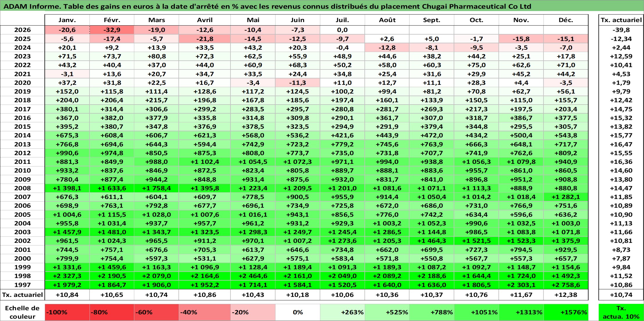Select the +16,47 actuarial rate for 2013
The height and width of the screenshot is (321, 644).
point(621,144)
